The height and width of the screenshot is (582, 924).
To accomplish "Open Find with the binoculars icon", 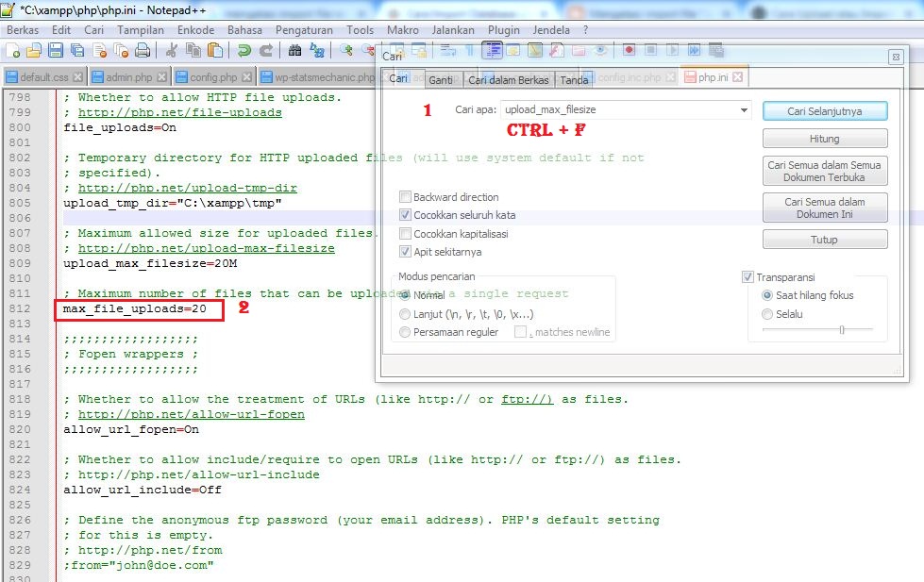I will tap(295, 51).
